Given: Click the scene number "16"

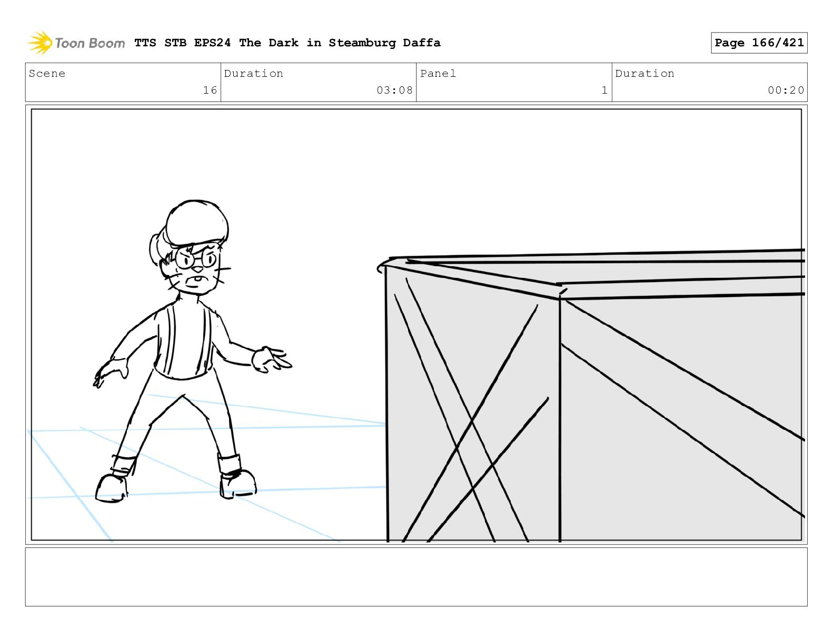Looking at the screenshot, I should pos(210,90).
